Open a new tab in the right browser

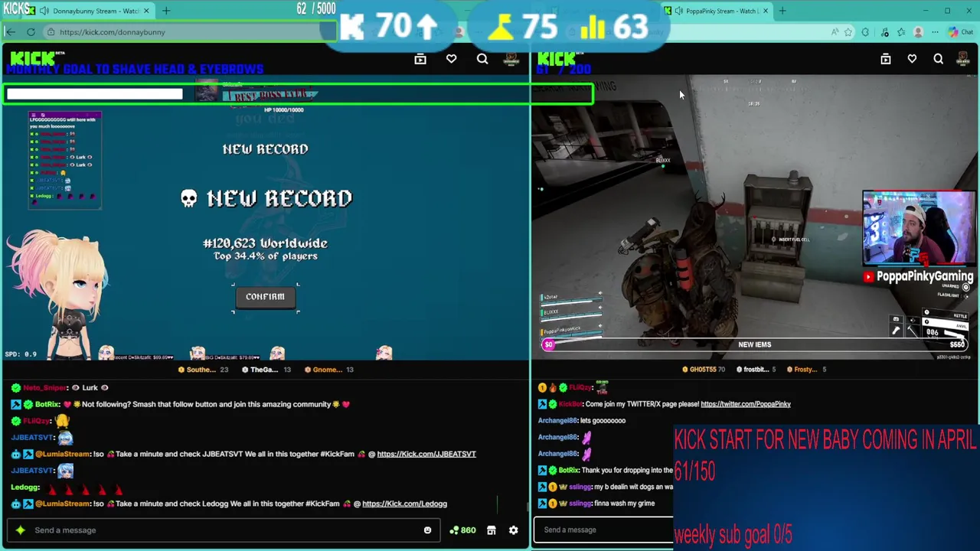pyautogui.click(x=782, y=11)
